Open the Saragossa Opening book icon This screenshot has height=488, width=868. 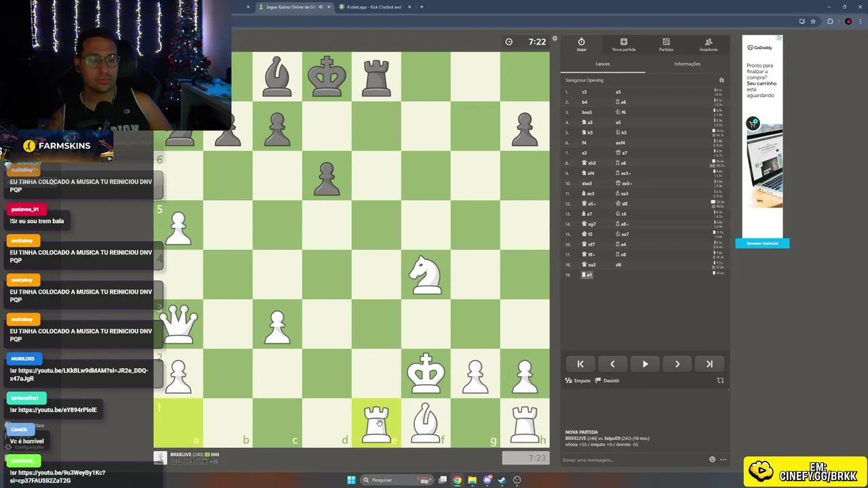pyautogui.click(x=722, y=80)
